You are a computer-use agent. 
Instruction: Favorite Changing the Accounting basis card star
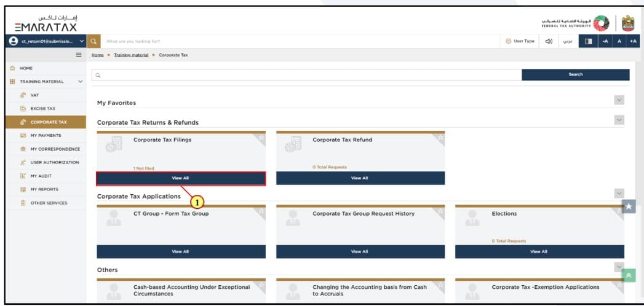point(440,285)
